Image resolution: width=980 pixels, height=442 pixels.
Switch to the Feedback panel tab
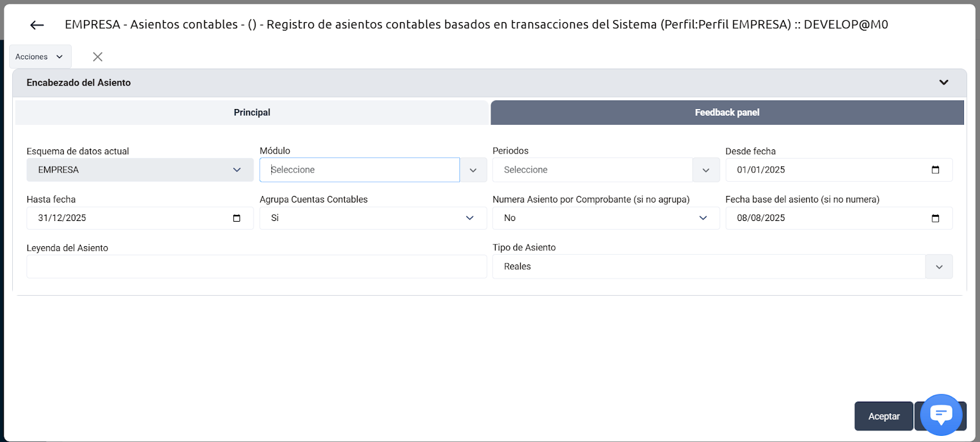[727, 113]
